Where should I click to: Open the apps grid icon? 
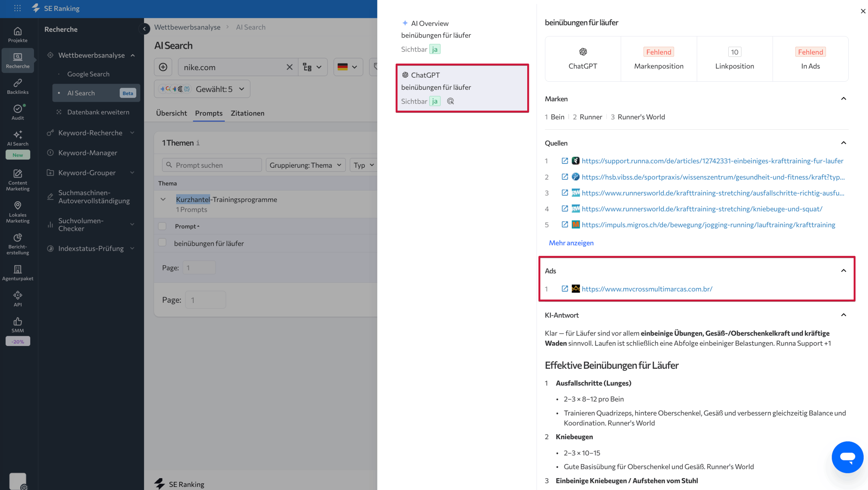pyautogui.click(x=17, y=8)
